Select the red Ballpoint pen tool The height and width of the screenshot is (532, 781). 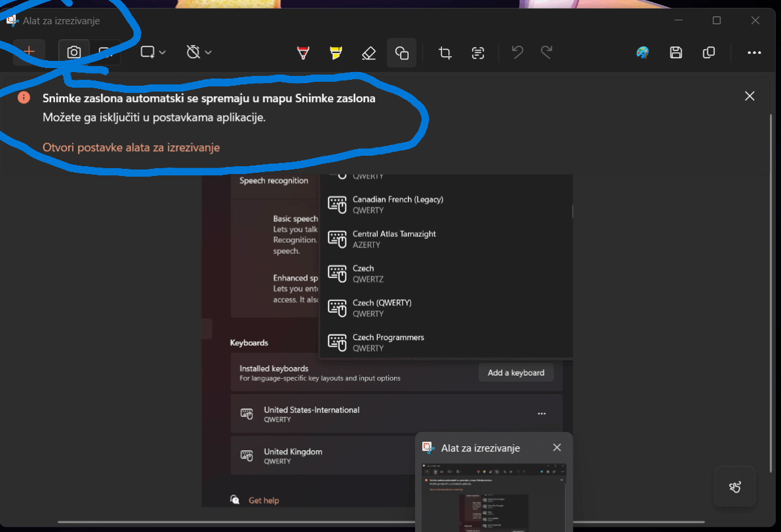(303, 52)
